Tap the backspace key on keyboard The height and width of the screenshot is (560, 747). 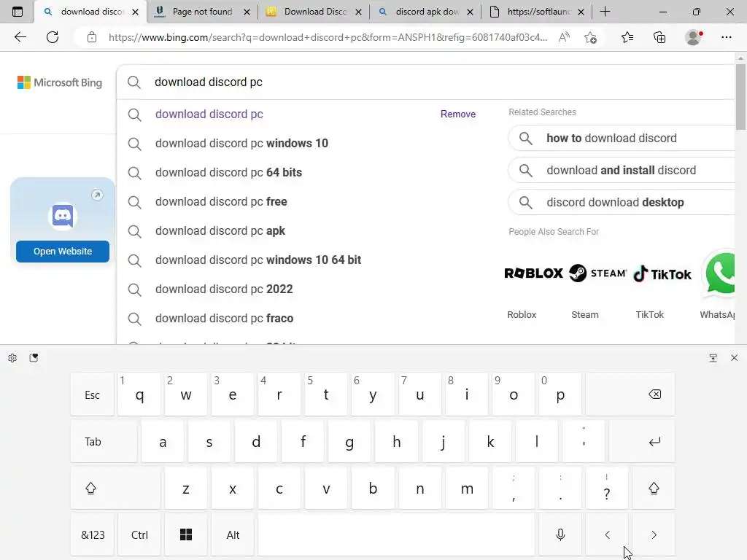630,394
